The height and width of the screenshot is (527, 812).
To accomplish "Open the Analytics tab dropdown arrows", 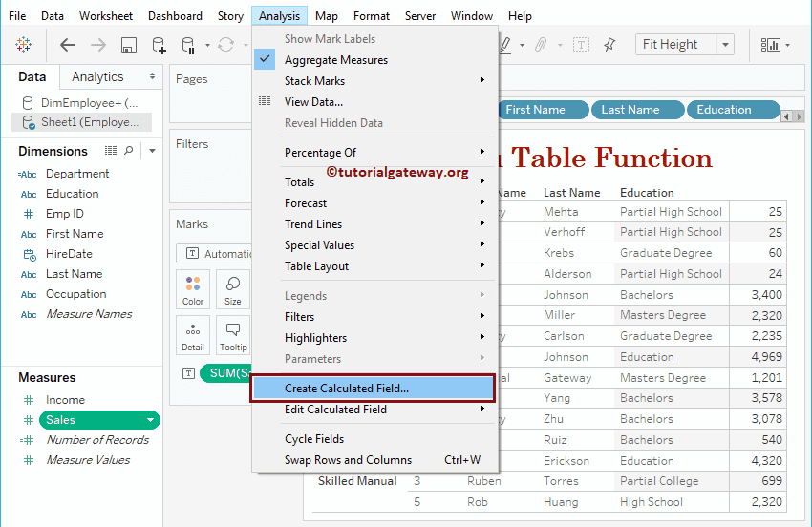I will [152, 76].
